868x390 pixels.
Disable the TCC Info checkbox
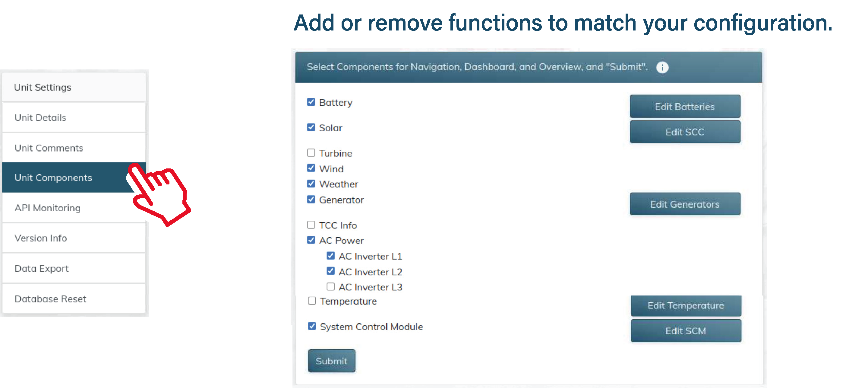tap(312, 225)
